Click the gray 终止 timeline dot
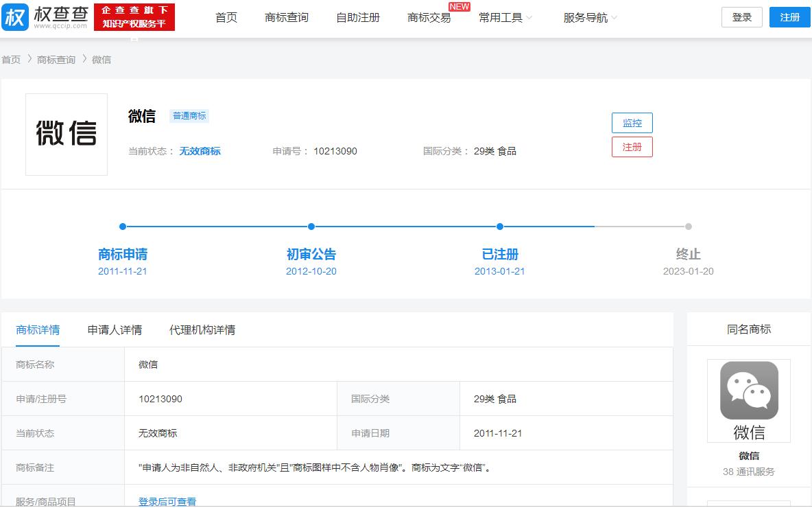 pyautogui.click(x=688, y=226)
